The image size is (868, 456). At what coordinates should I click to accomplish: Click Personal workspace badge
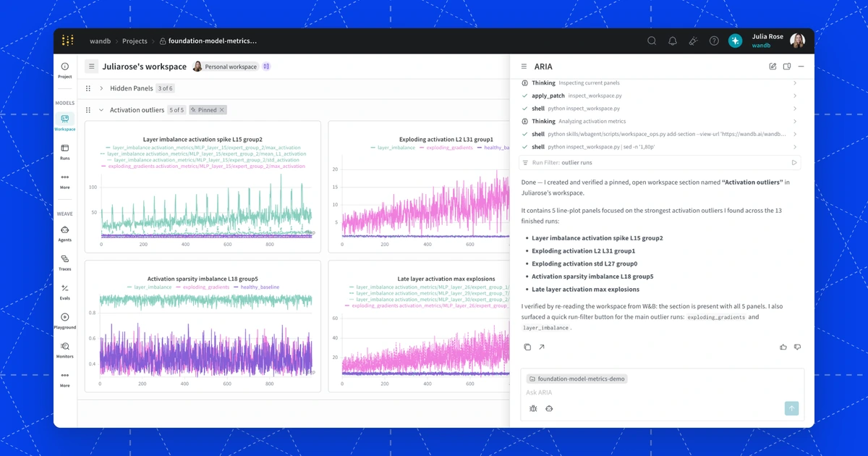point(225,67)
